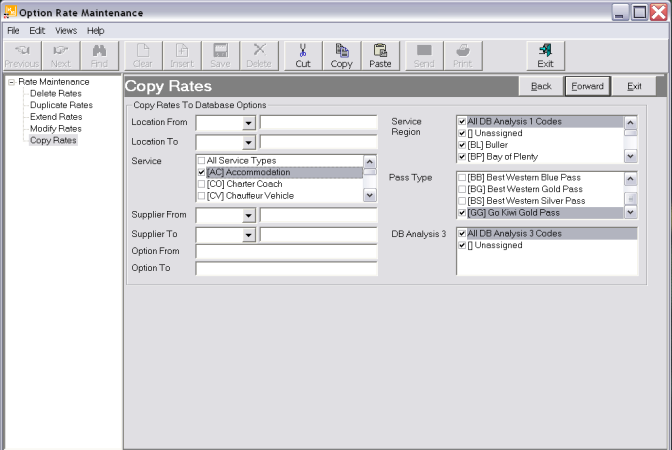Screen dimensions: 672x450
Task: Click Location From description text field
Action: point(318,123)
